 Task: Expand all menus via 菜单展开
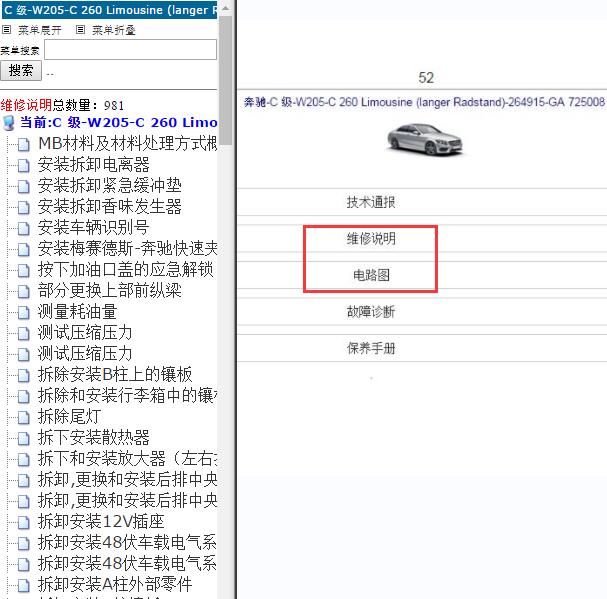[39, 30]
